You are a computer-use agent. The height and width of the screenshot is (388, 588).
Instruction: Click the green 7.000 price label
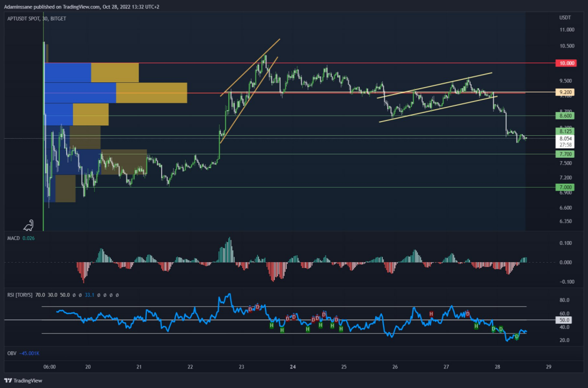coord(565,187)
